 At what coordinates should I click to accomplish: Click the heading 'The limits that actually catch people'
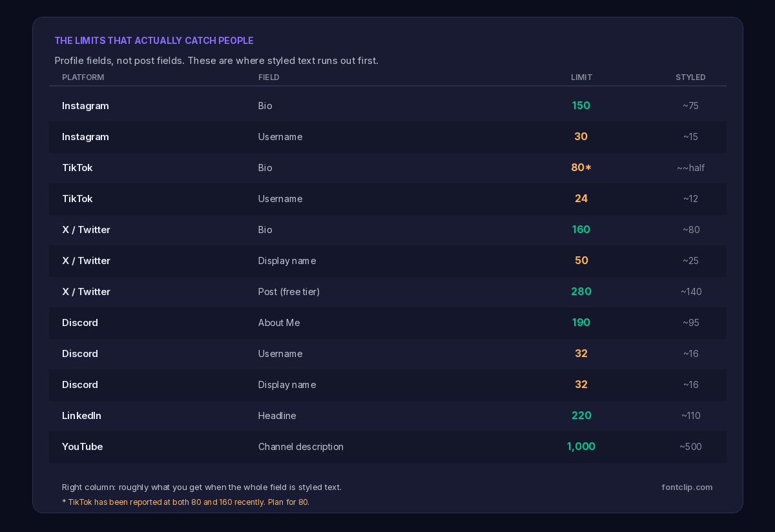coord(154,41)
